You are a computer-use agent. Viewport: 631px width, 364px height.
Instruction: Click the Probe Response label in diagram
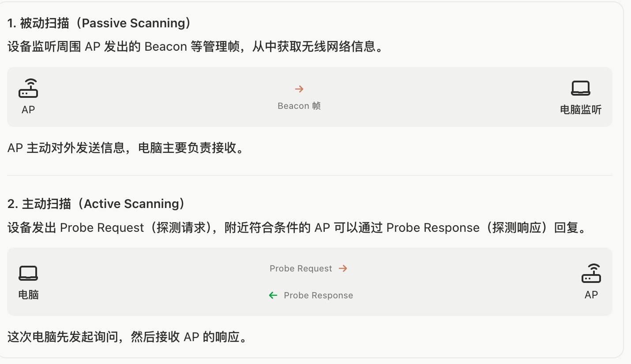pos(319,295)
